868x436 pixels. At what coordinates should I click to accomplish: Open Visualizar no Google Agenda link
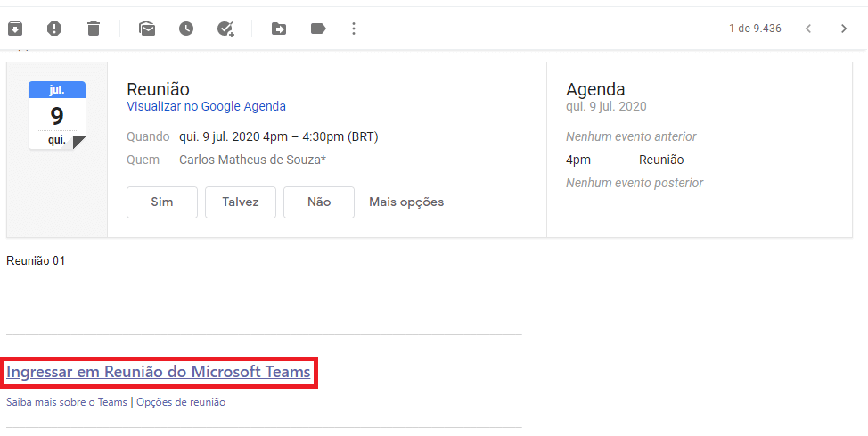[206, 106]
